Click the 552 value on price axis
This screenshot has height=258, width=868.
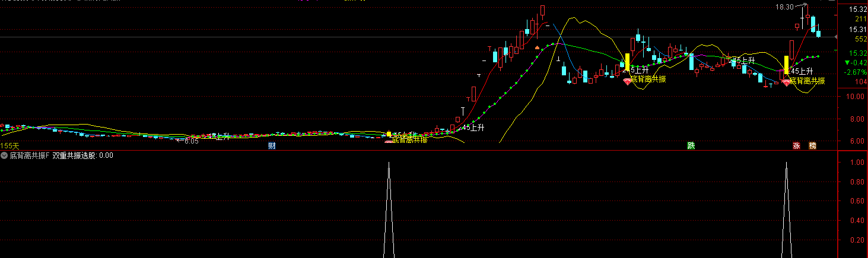pyautogui.click(x=861, y=39)
